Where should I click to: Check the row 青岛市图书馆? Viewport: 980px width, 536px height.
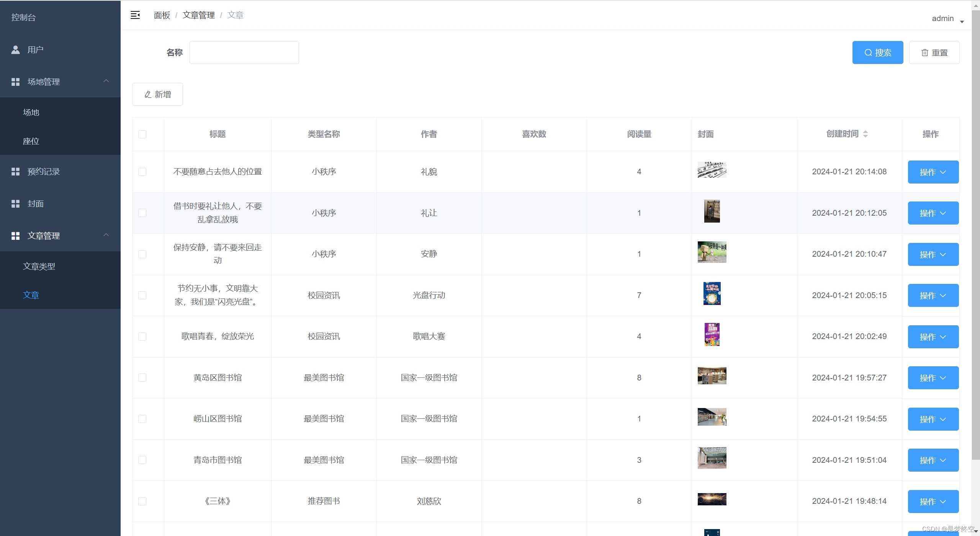[142, 460]
